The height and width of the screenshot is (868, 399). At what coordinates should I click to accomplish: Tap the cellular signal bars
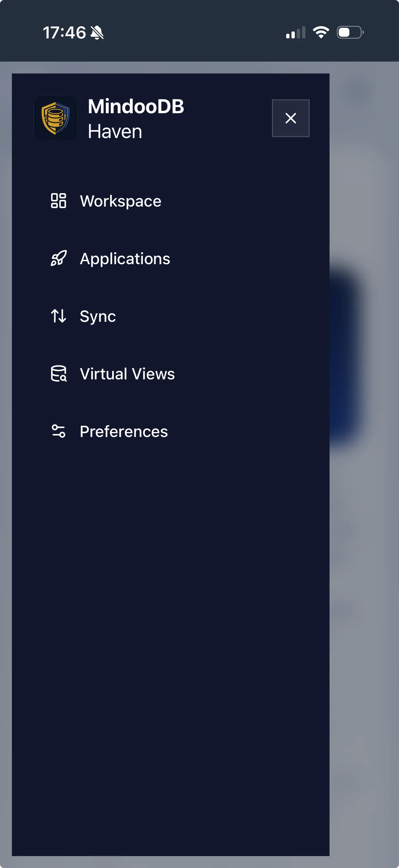click(x=295, y=33)
